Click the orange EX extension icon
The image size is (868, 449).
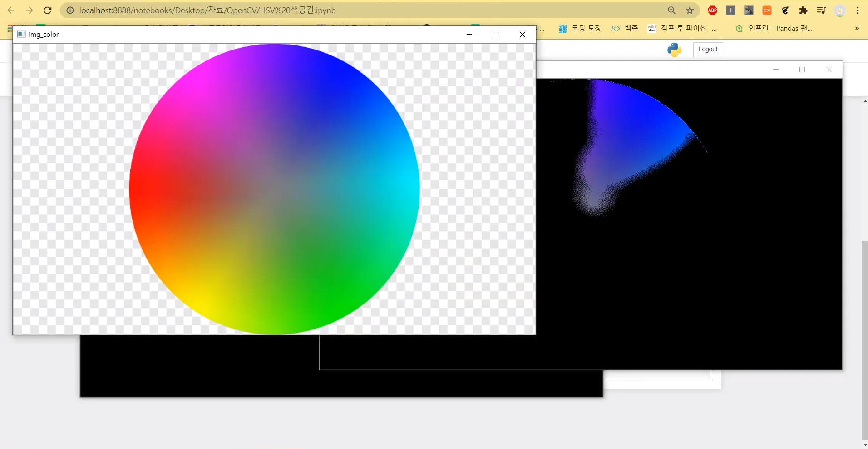click(x=767, y=10)
